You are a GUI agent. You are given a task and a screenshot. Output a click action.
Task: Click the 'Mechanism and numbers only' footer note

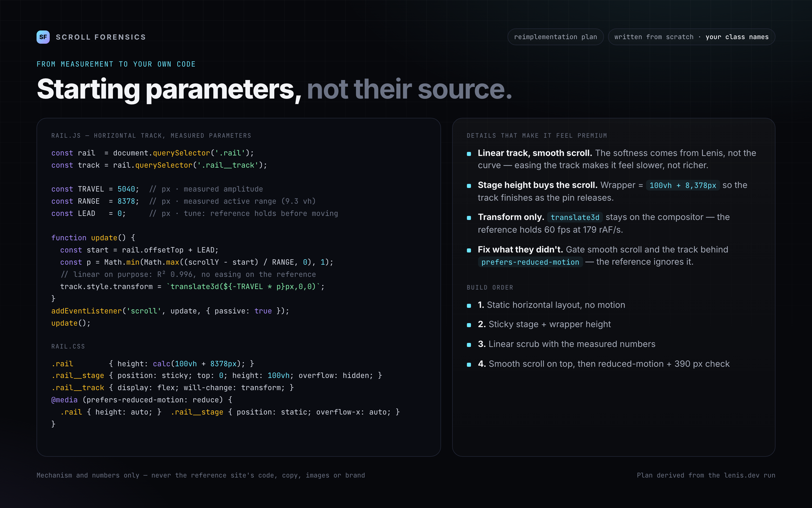click(201, 475)
